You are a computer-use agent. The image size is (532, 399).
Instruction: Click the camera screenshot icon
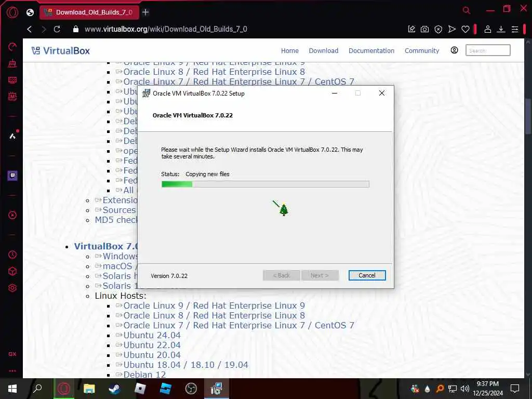424,29
